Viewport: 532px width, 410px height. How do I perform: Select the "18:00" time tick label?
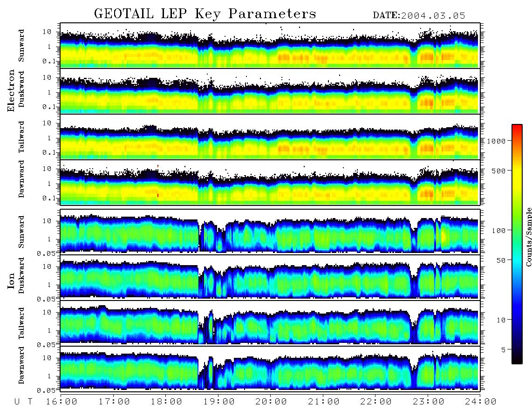coord(167,402)
